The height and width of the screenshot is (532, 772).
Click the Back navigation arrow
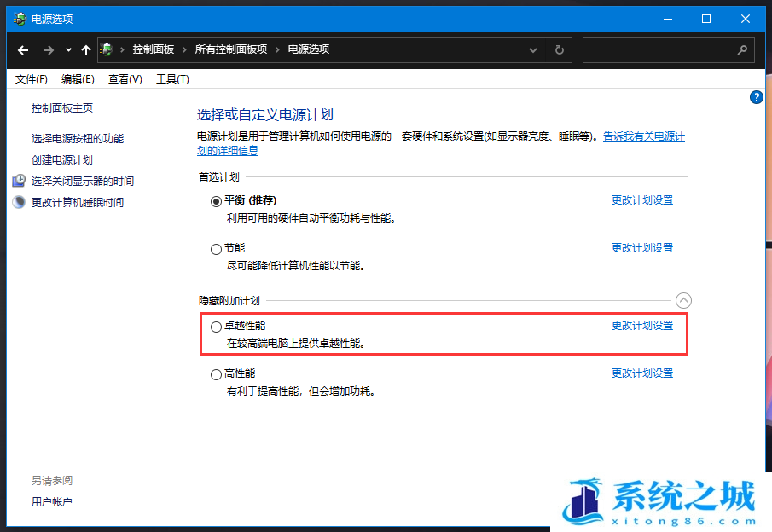tap(23, 50)
